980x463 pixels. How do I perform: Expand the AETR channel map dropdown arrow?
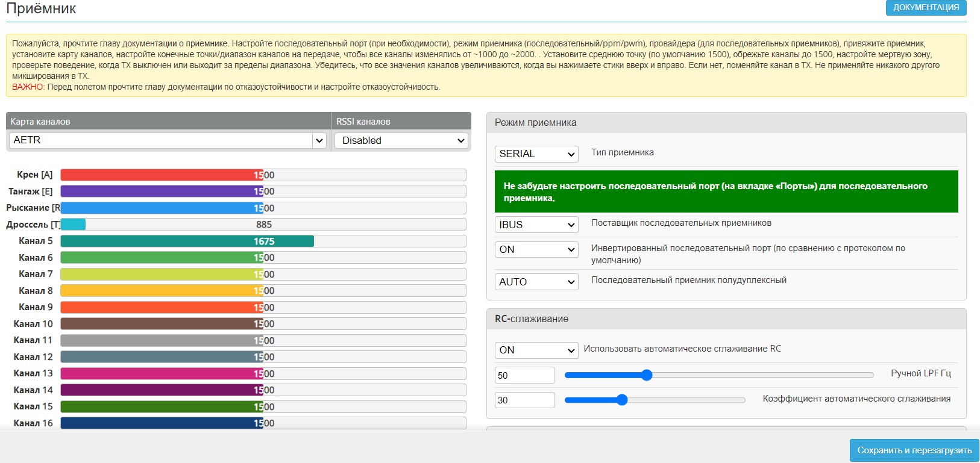pos(319,141)
